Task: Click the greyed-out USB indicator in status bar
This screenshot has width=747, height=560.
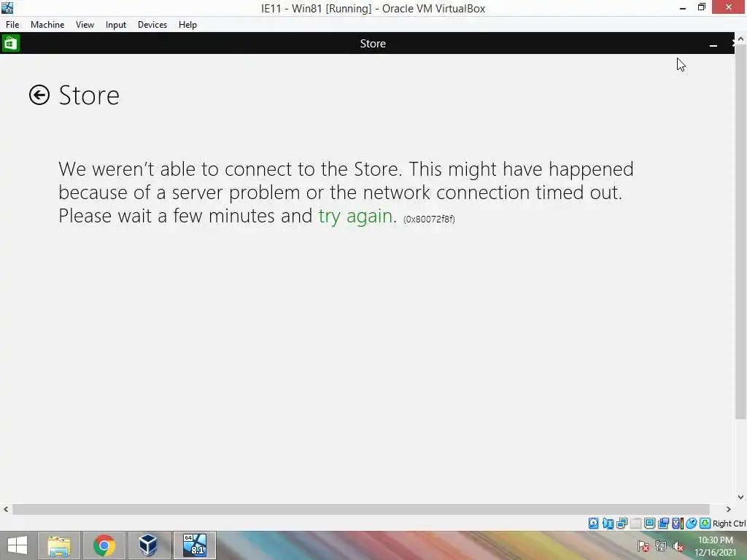Action: click(635, 524)
